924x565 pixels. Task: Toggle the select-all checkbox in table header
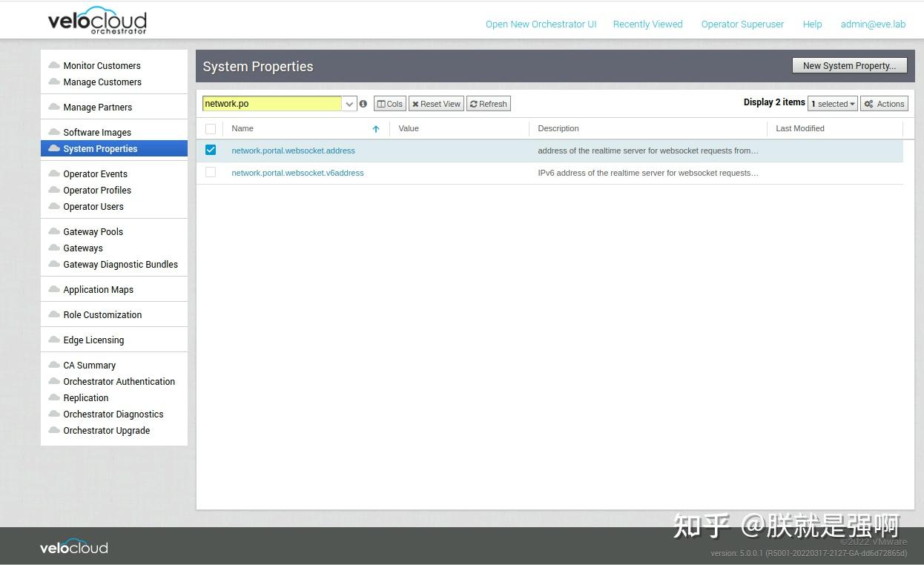click(x=211, y=128)
